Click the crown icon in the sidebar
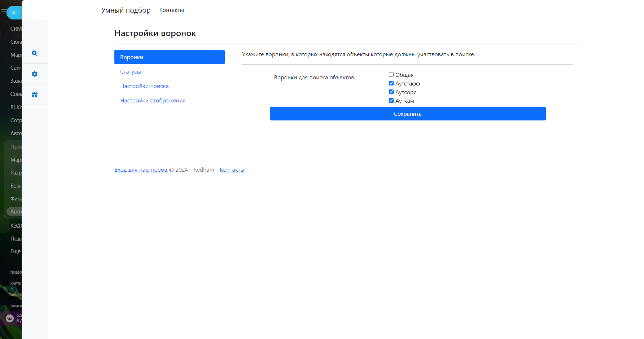Image resolution: width=644 pixels, height=339 pixels. click(10, 318)
